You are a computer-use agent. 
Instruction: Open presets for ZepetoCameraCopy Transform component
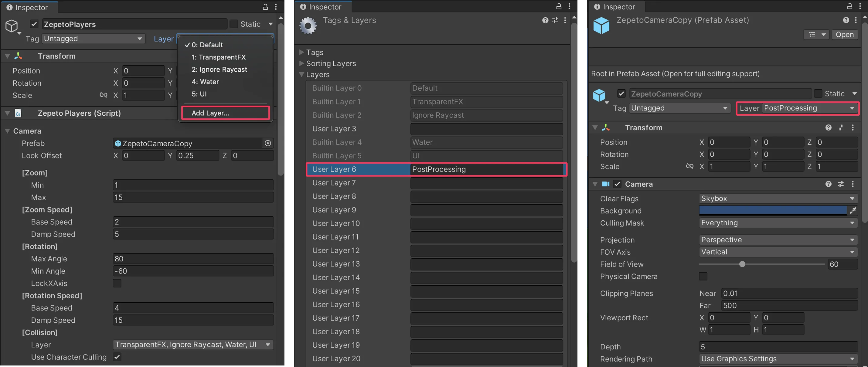[841, 127]
